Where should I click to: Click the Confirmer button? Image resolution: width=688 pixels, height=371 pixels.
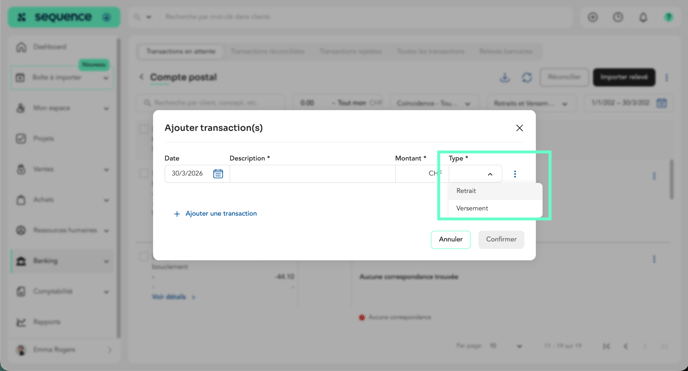(501, 239)
